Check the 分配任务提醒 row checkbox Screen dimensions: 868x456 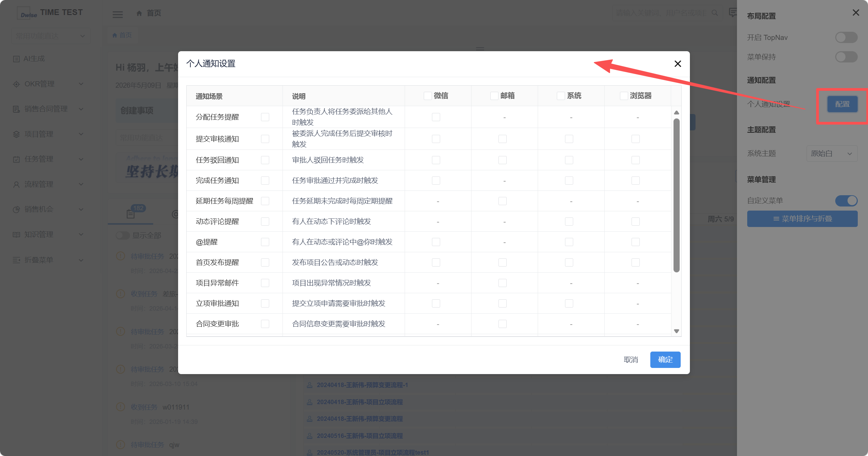pyautogui.click(x=265, y=117)
